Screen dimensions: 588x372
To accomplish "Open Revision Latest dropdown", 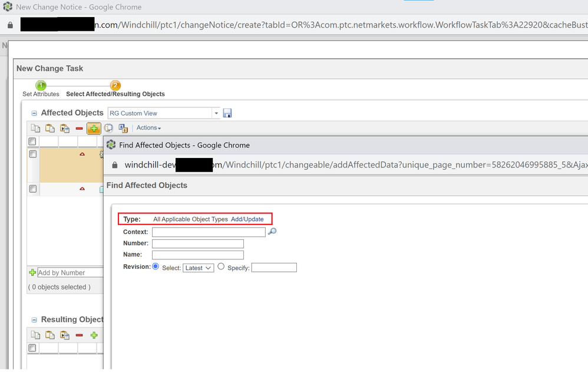I will pos(199,268).
